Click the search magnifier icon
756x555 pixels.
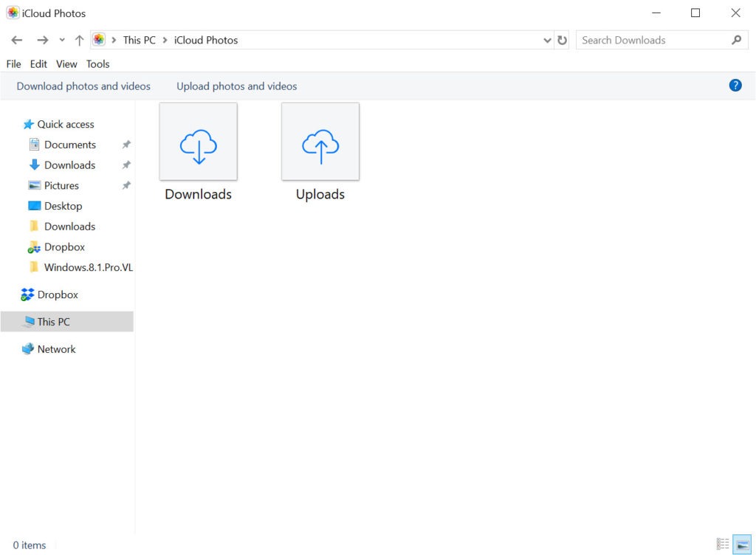coord(736,41)
